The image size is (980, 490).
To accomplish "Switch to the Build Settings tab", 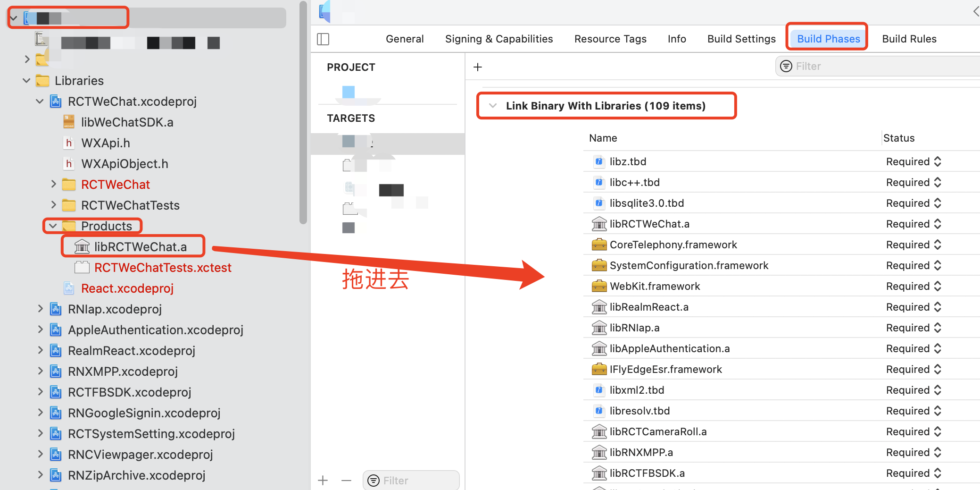I will point(741,39).
